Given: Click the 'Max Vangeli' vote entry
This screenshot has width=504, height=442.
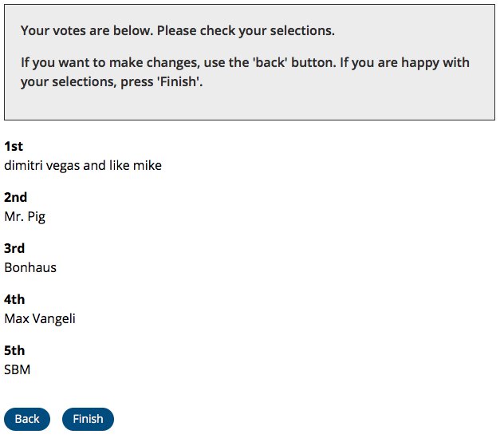Looking at the screenshot, I should pyautogui.click(x=40, y=319).
